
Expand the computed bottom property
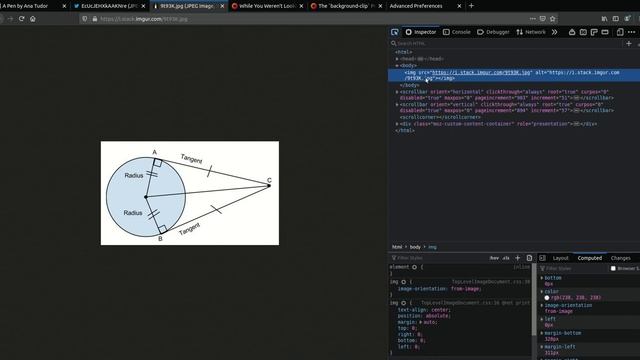tap(542, 278)
